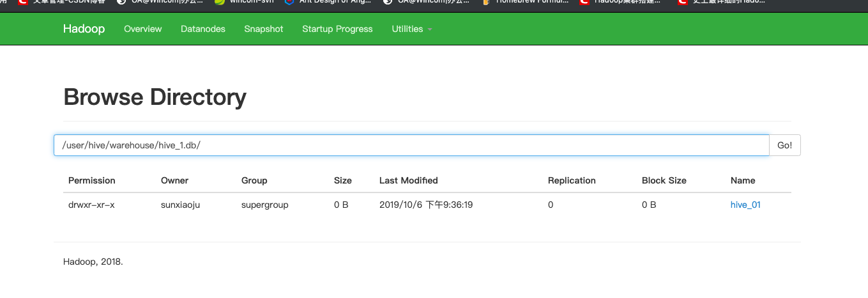Image resolution: width=868 pixels, height=298 pixels.
Task: Open the Ant Design bookmark icon
Action: click(289, 2)
